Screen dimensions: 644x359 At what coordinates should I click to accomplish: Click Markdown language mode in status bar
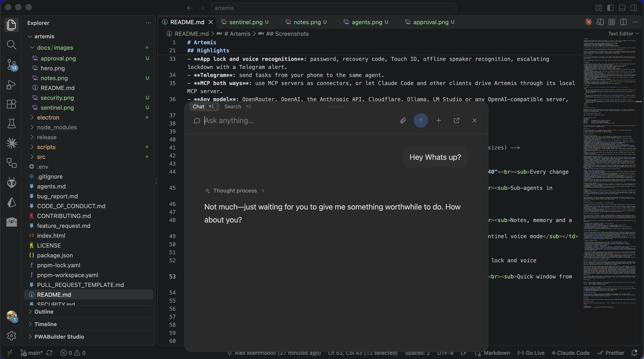[x=496, y=353]
